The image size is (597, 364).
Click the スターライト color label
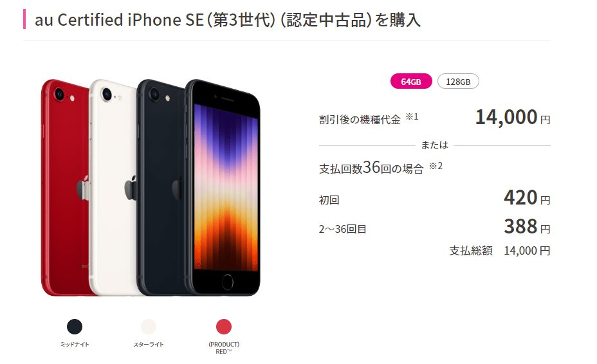149,345
